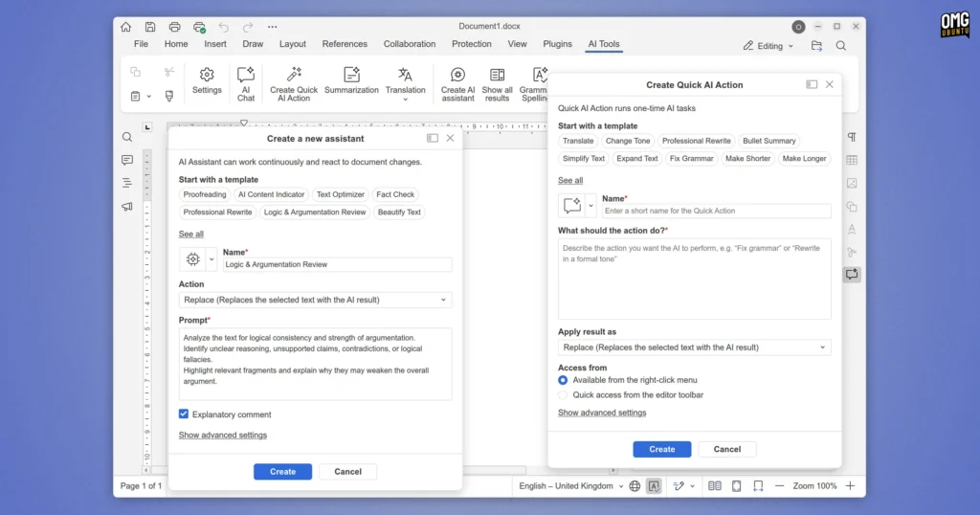Open English – United Kingdom language dropdown

(571, 486)
